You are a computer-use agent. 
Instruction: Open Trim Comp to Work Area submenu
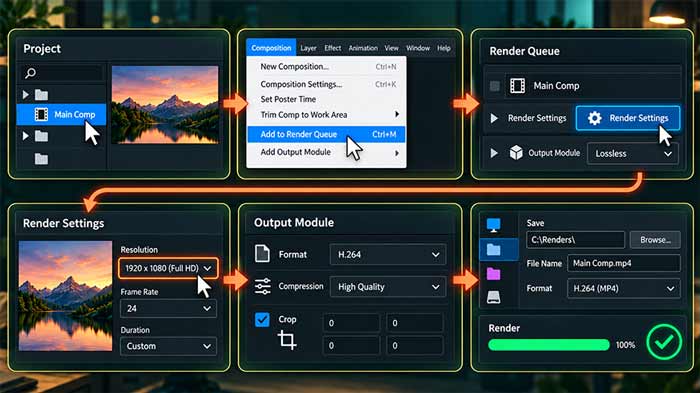coord(326,115)
